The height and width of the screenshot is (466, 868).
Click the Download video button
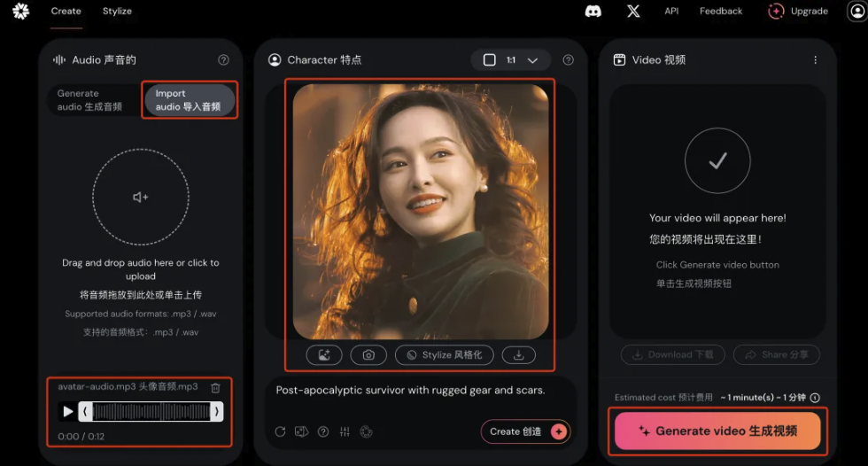pyautogui.click(x=672, y=354)
